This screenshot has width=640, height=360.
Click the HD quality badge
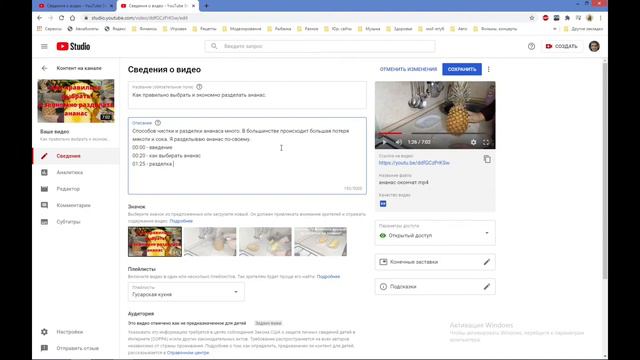pyautogui.click(x=383, y=204)
